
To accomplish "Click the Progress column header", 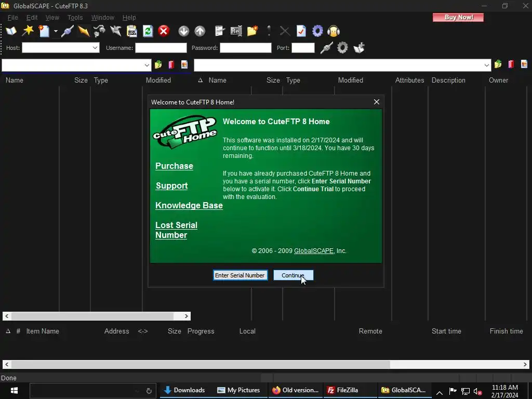I will tap(201, 331).
